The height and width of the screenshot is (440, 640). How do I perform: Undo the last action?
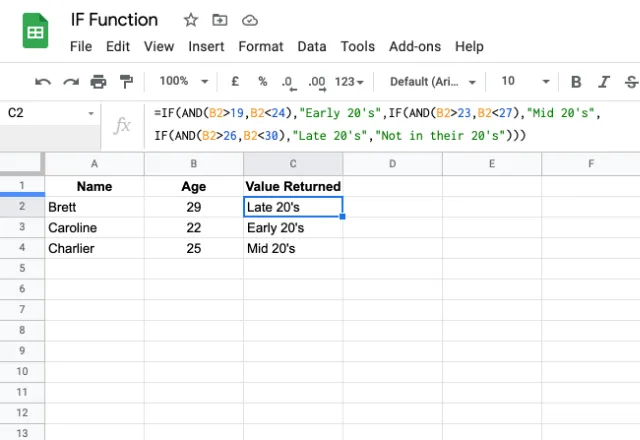coord(43,82)
